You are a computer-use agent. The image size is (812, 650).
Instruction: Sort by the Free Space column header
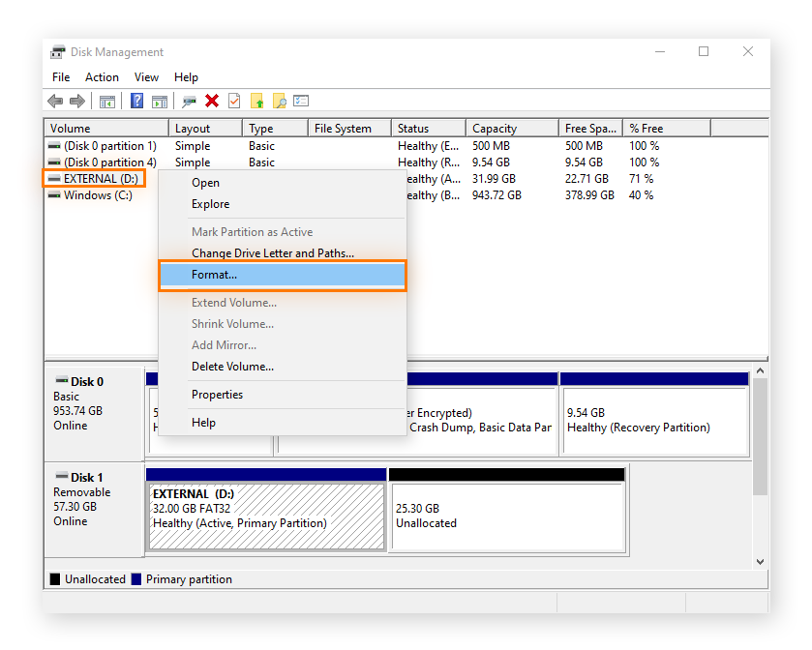(591, 129)
